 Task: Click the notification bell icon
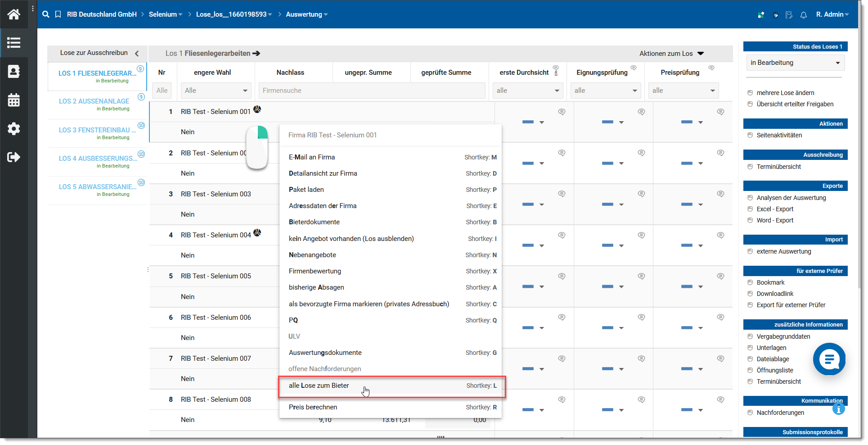tap(803, 15)
